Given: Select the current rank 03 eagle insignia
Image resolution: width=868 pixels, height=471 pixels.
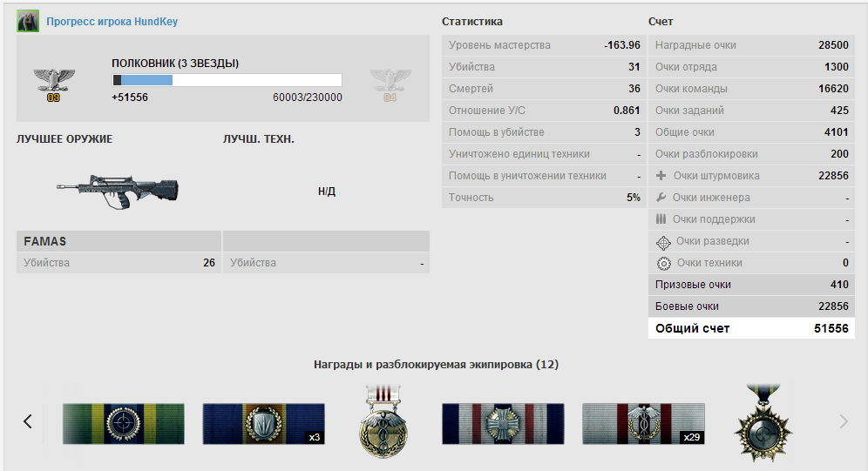Looking at the screenshot, I should click(x=54, y=85).
